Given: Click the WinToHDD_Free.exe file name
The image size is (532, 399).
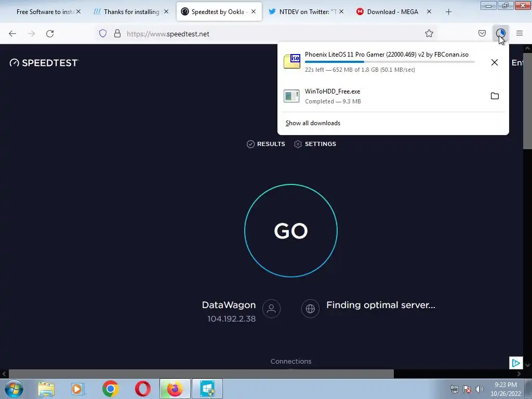Looking at the screenshot, I should 332,91.
